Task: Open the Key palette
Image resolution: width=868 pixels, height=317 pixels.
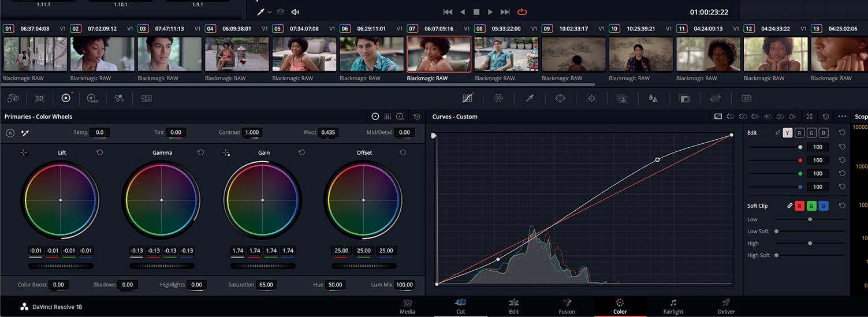Action: [x=684, y=98]
